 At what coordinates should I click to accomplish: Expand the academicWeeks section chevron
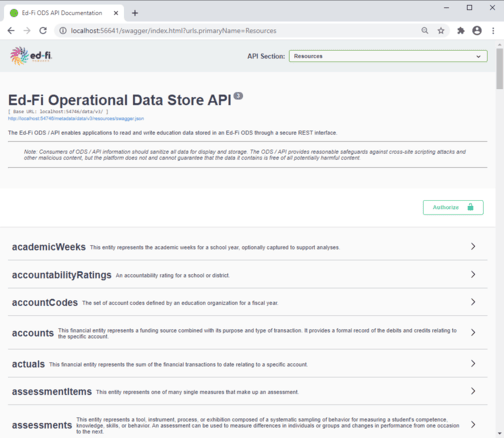pyautogui.click(x=473, y=246)
